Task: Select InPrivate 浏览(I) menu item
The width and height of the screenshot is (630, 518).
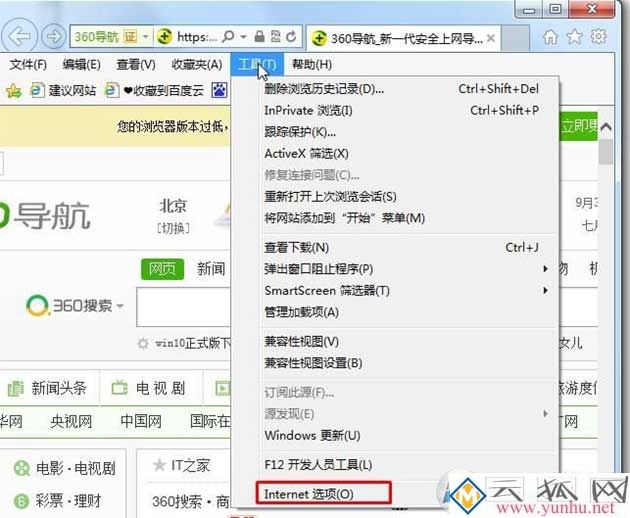Action: [x=395, y=110]
